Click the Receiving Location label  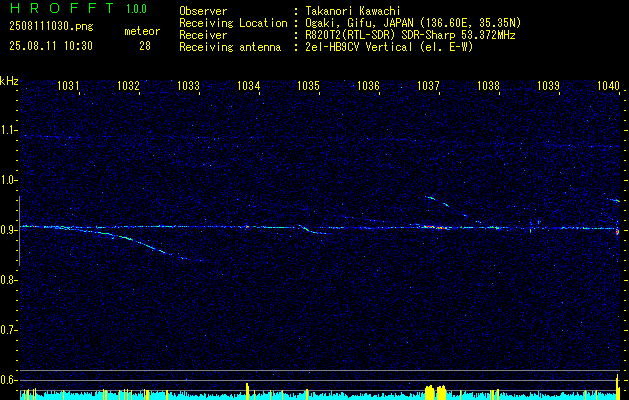point(233,23)
